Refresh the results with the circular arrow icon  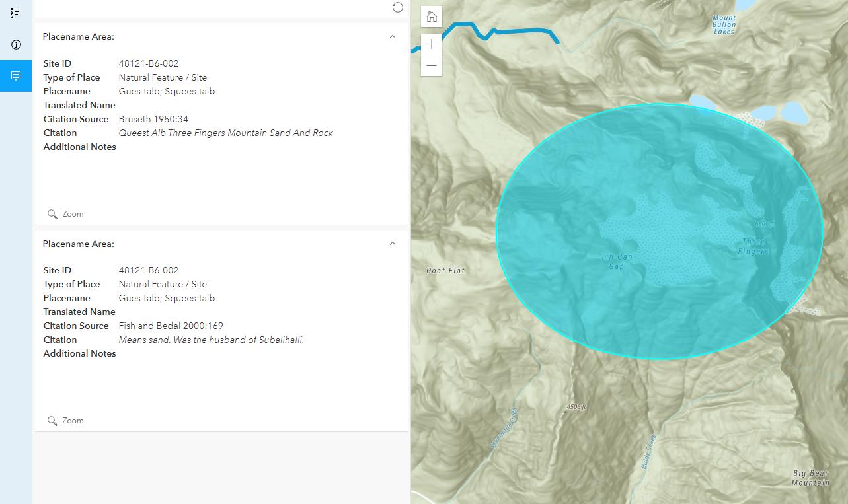(x=397, y=7)
